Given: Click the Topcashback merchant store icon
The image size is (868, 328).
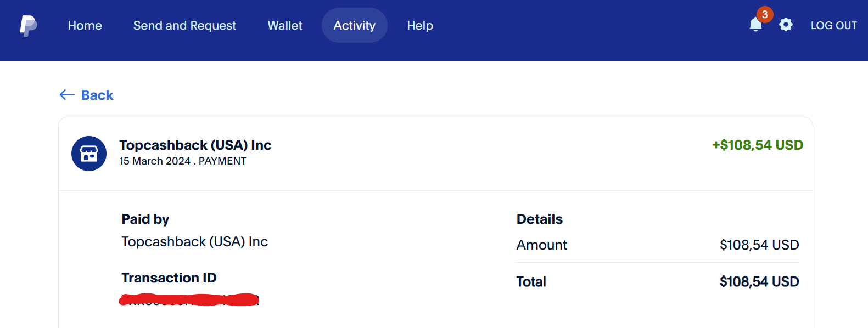Looking at the screenshot, I should pyautogui.click(x=89, y=154).
